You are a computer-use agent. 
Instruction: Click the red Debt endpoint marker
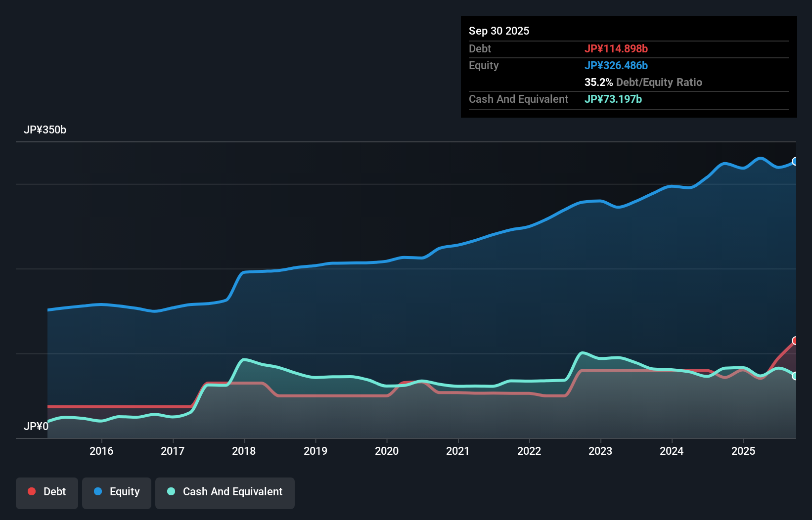795,341
